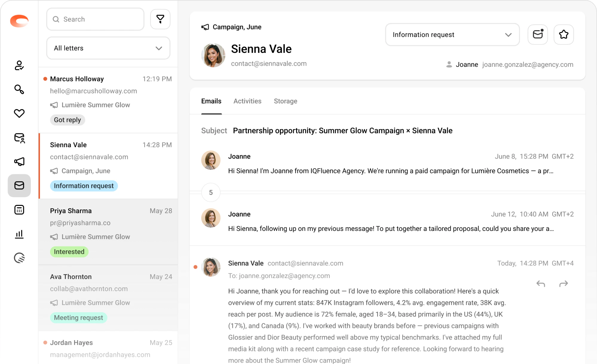The image size is (597, 364).
Task: Click the Meeting request tag
Action: [79, 318]
